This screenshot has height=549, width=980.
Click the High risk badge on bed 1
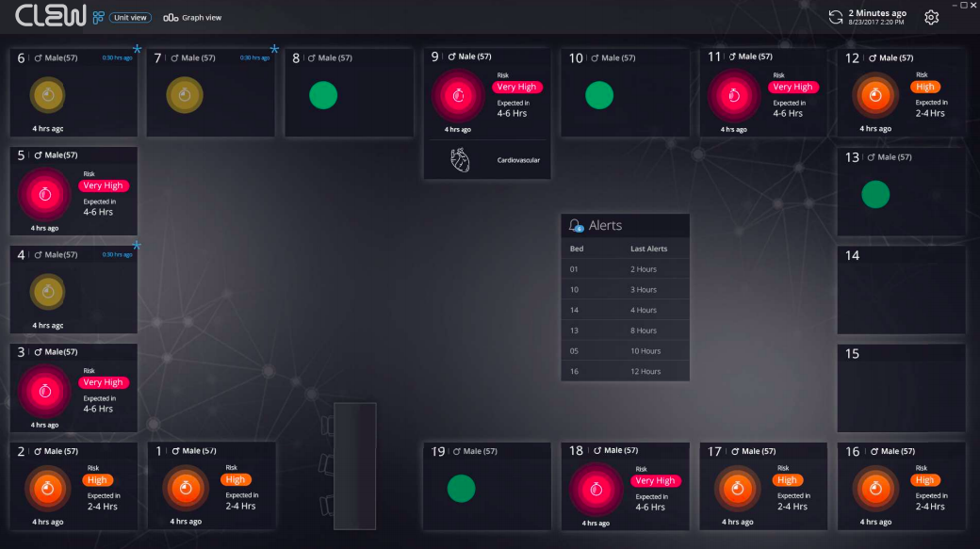tap(235, 479)
